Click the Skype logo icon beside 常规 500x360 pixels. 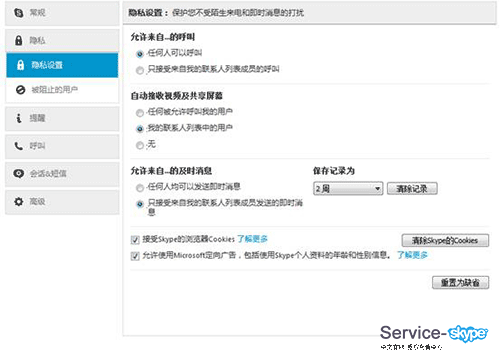tap(19, 13)
